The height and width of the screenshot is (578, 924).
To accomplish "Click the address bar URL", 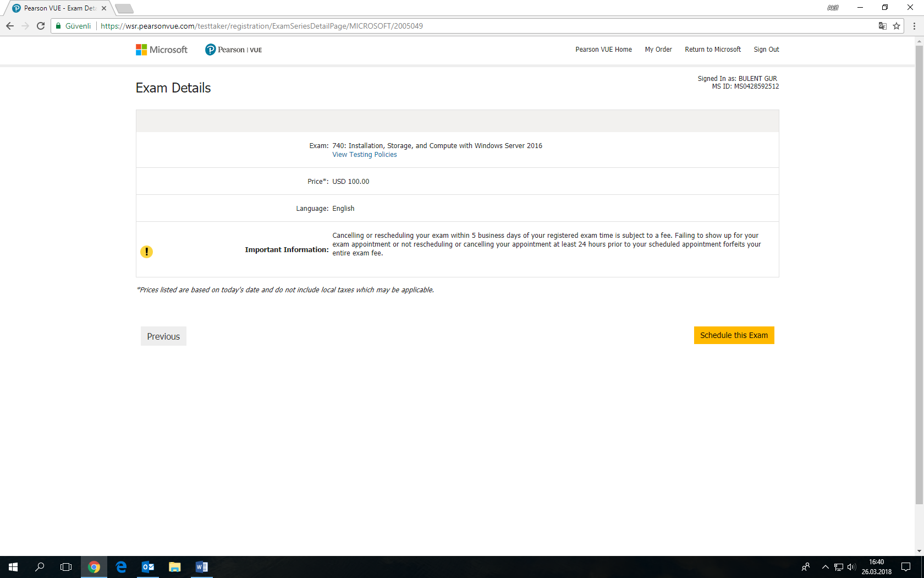I will (x=262, y=26).
